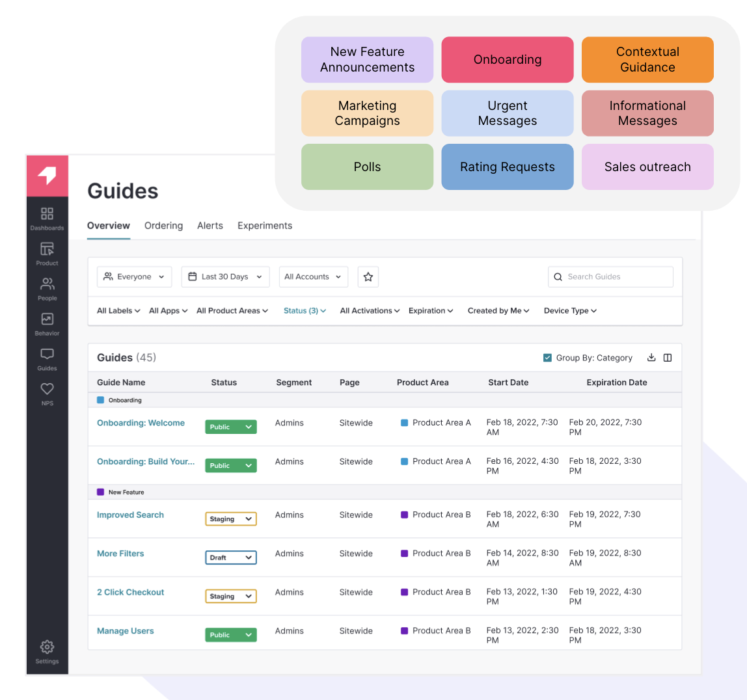Select the Polls green category tile

[x=367, y=167]
